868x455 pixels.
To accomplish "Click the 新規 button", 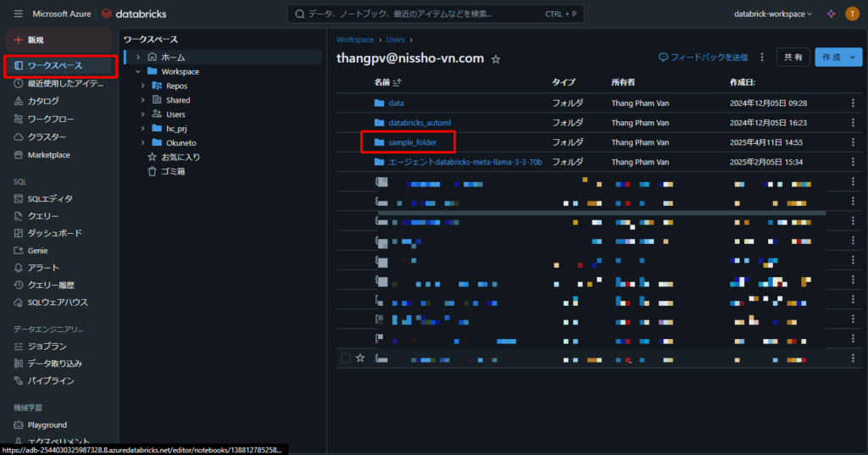I will pyautogui.click(x=58, y=40).
